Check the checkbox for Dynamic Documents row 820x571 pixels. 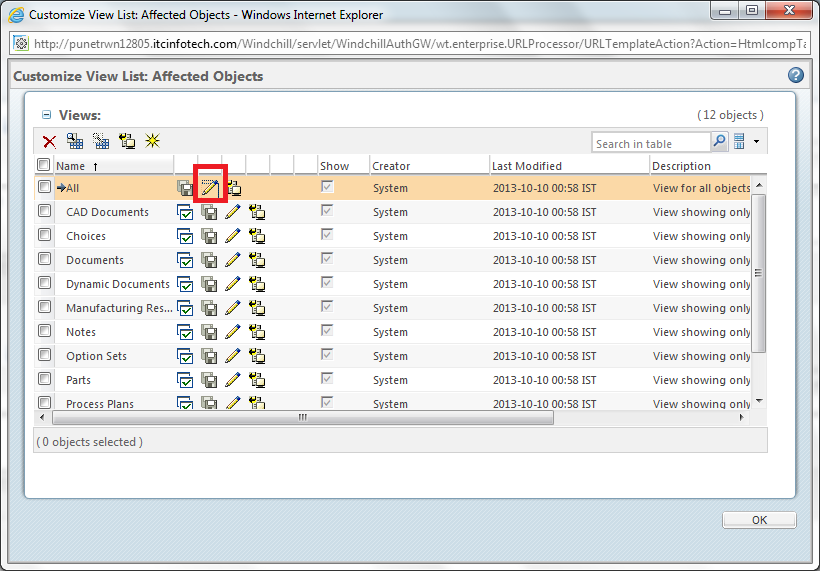click(44, 283)
